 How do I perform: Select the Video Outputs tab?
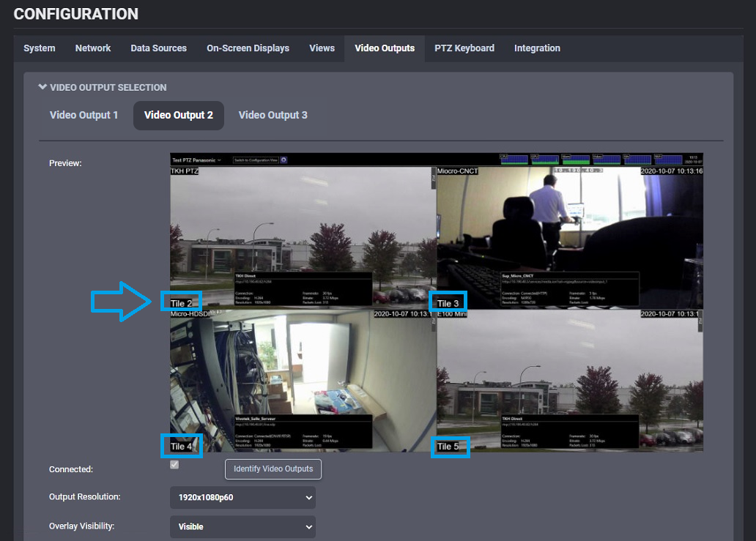click(x=385, y=48)
